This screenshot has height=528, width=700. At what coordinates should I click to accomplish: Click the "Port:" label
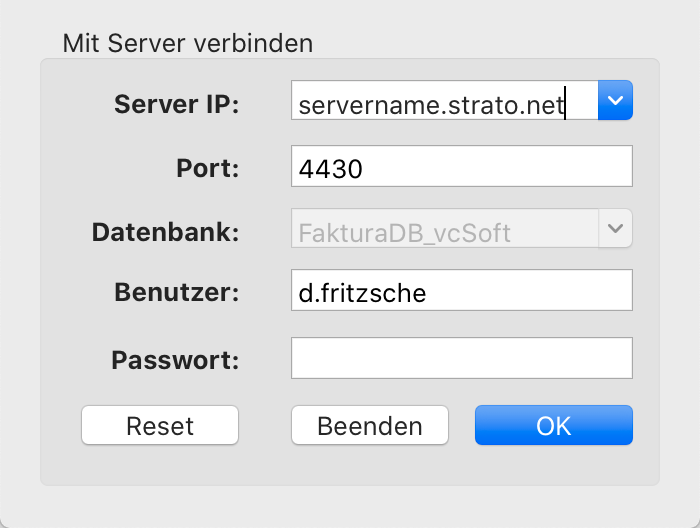pos(208,168)
